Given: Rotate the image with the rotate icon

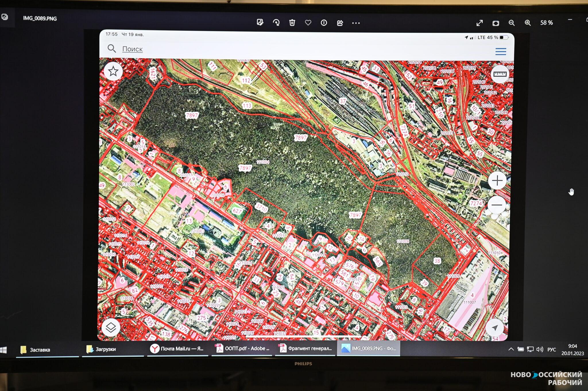Looking at the screenshot, I should (276, 23).
